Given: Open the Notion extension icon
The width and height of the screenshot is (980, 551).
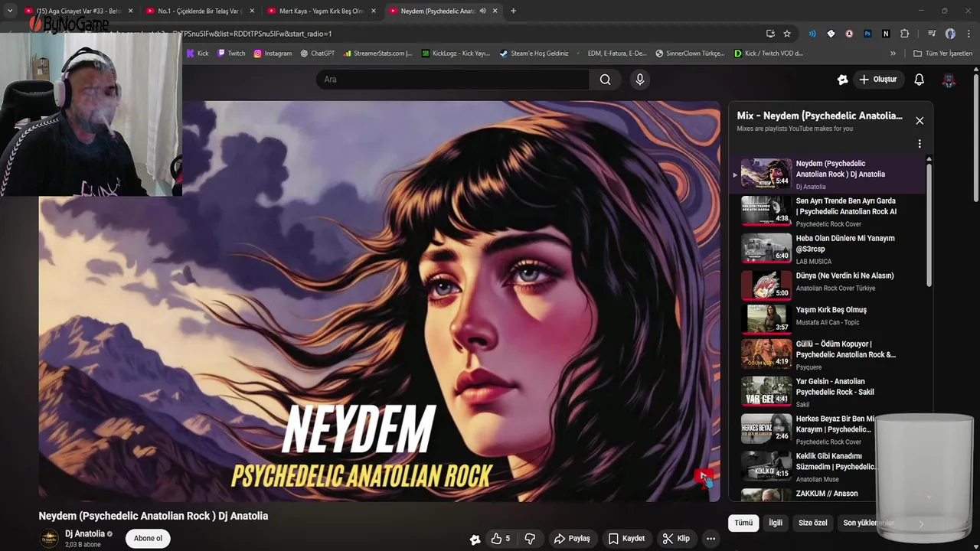Looking at the screenshot, I should (886, 34).
